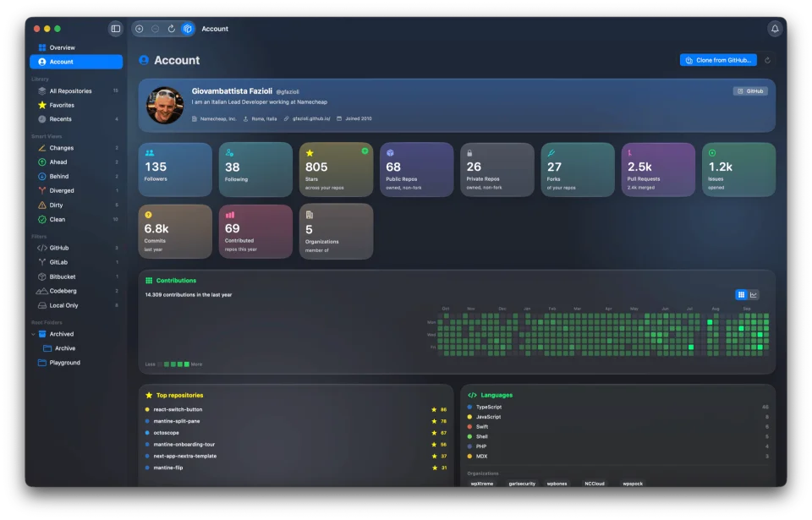Viewport: 812px width, 520px height.
Task: Click the 26 Private Repos card
Action: click(x=497, y=169)
